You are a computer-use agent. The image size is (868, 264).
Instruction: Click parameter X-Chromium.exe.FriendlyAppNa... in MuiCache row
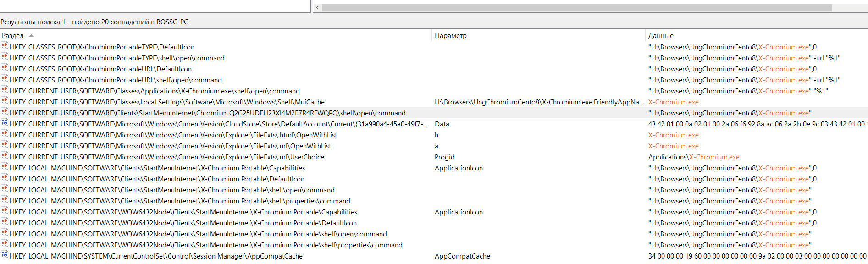539,102
